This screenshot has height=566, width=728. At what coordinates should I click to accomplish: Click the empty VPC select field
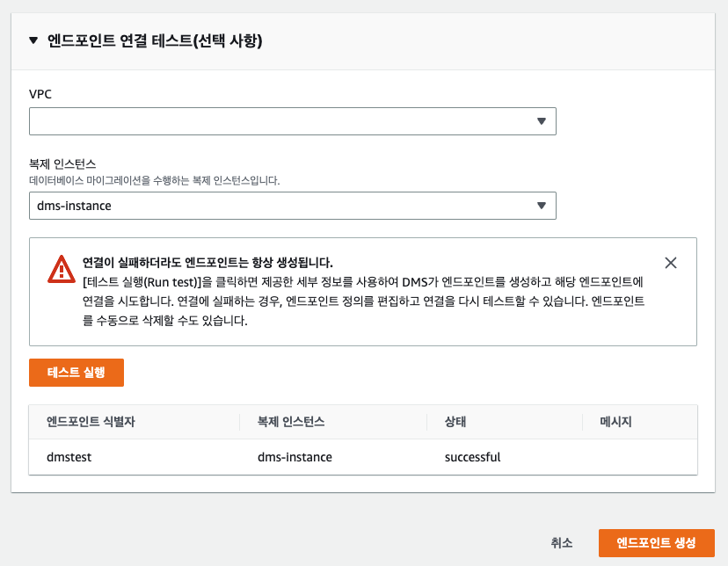pos(293,121)
